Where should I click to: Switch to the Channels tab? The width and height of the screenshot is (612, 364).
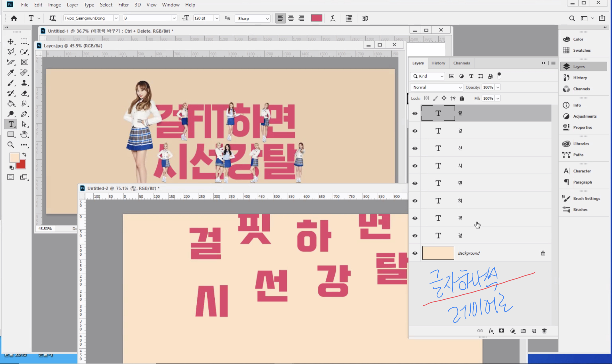point(461,63)
